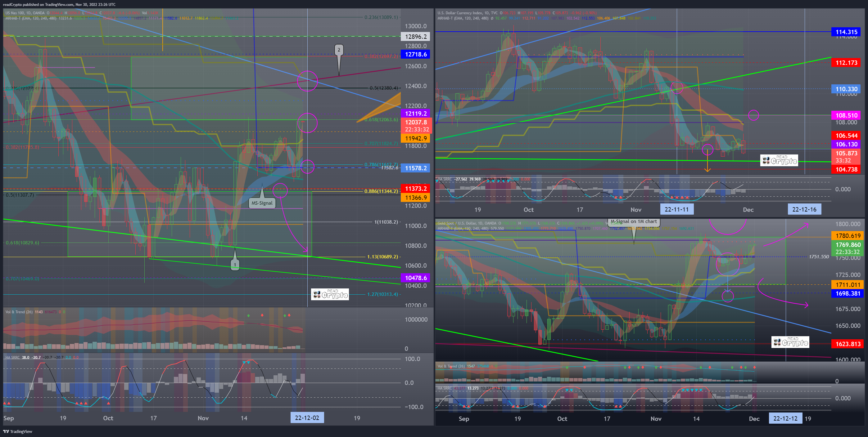
Task: Select the U.S. Dollar Currency Index title
Action: (x=468, y=13)
